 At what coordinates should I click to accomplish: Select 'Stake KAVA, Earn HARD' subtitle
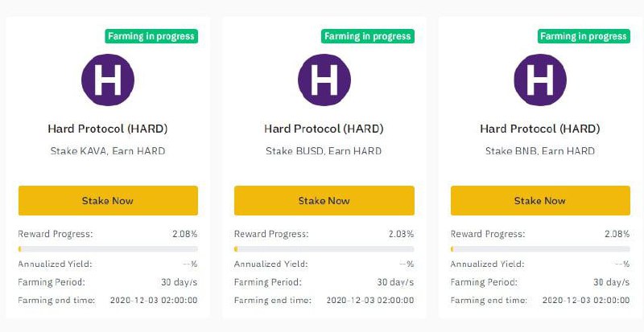[108, 151]
